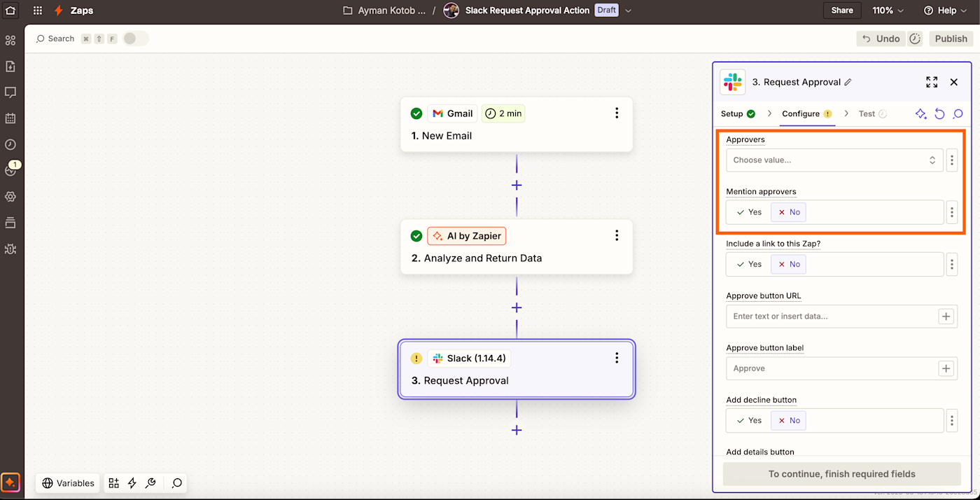The height and width of the screenshot is (500, 980).
Task: Click the activity icon beside Undo
Action: coord(916,39)
